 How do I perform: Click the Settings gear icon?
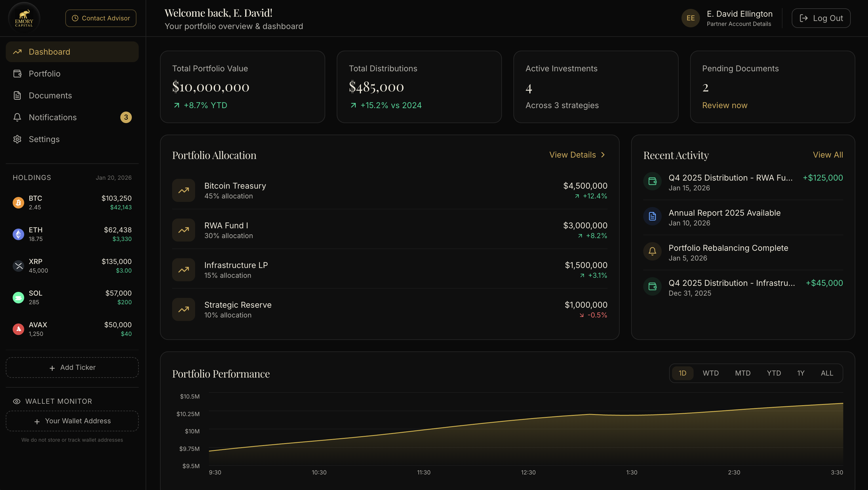[17, 139]
